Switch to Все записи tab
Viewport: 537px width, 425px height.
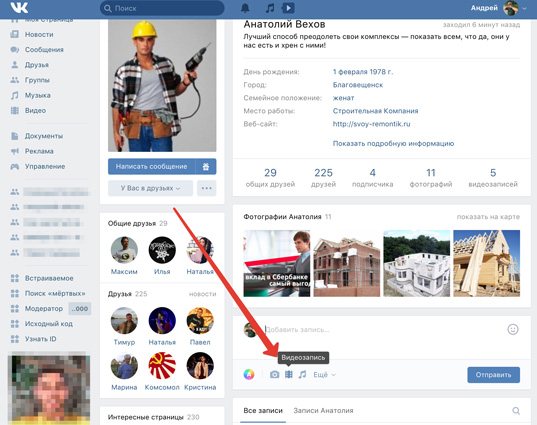[263, 411]
